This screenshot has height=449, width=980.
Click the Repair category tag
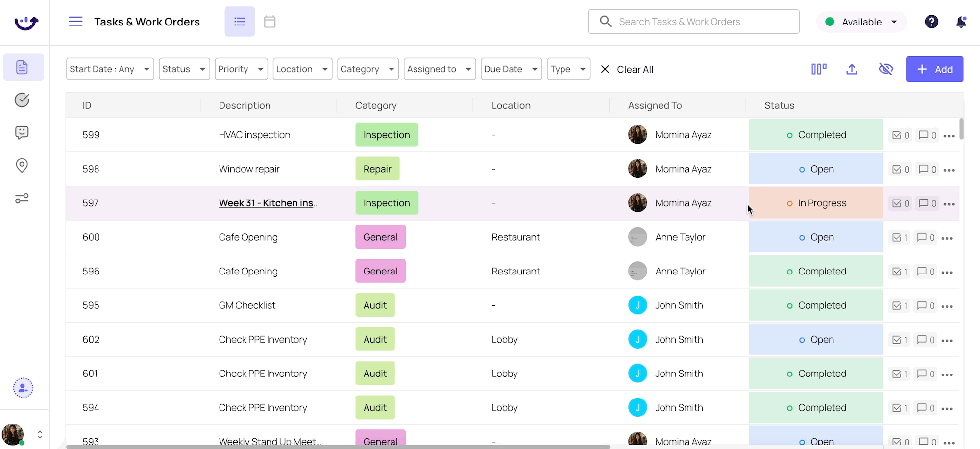(x=377, y=169)
